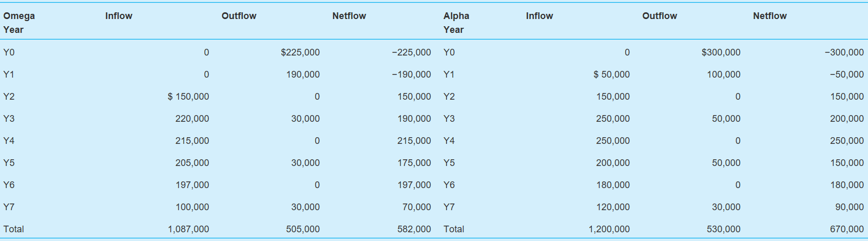
Task: Click the Omega Year column header
Action: [x=19, y=23]
